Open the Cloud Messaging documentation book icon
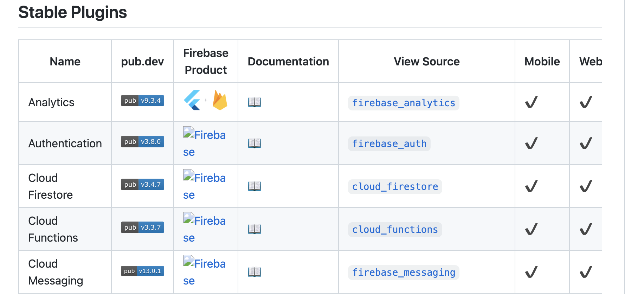Viewport: 644px width, 294px height. pyautogui.click(x=254, y=272)
